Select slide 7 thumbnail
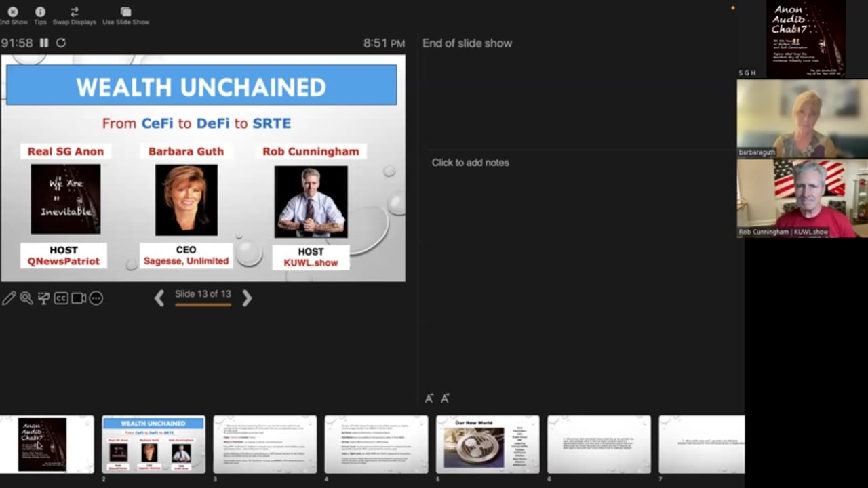Viewport: 868px width, 488px height. point(702,445)
